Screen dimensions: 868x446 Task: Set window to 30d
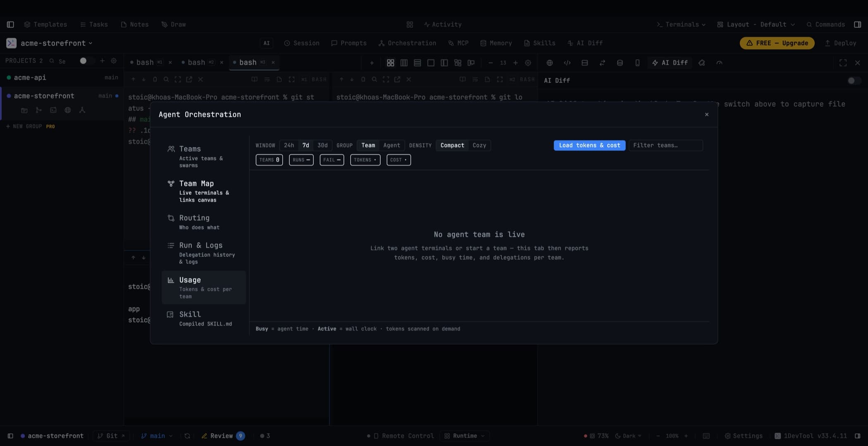tap(322, 145)
